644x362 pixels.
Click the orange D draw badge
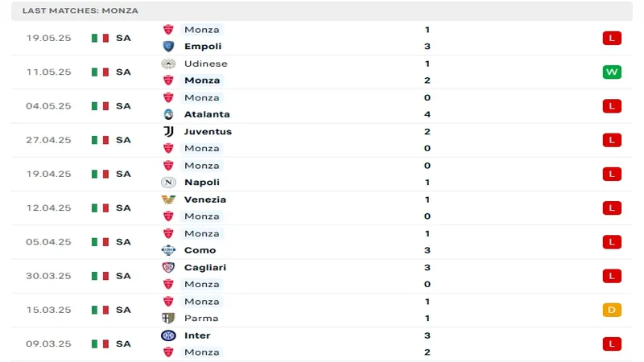point(612,310)
